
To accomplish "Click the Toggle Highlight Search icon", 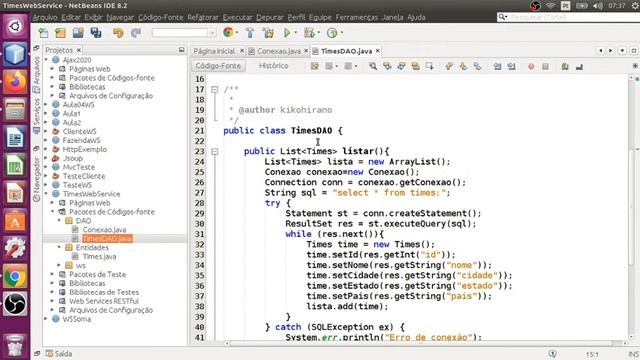I will (415, 66).
